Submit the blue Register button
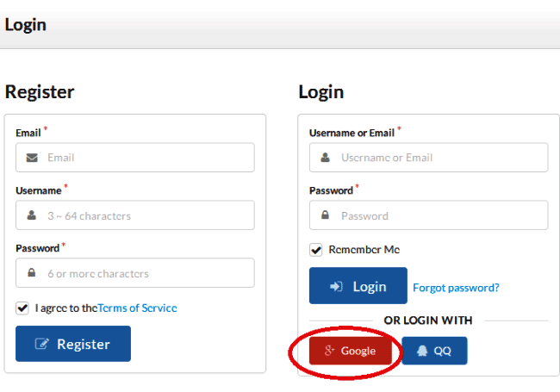The height and width of the screenshot is (392, 560). click(x=73, y=344)
